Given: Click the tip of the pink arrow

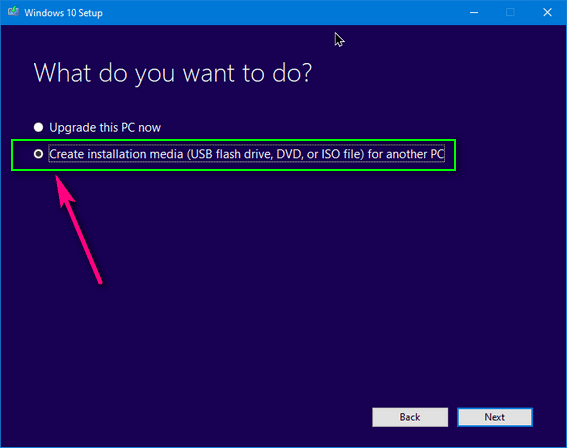Looking at the screenshot, I should (56, 176).
